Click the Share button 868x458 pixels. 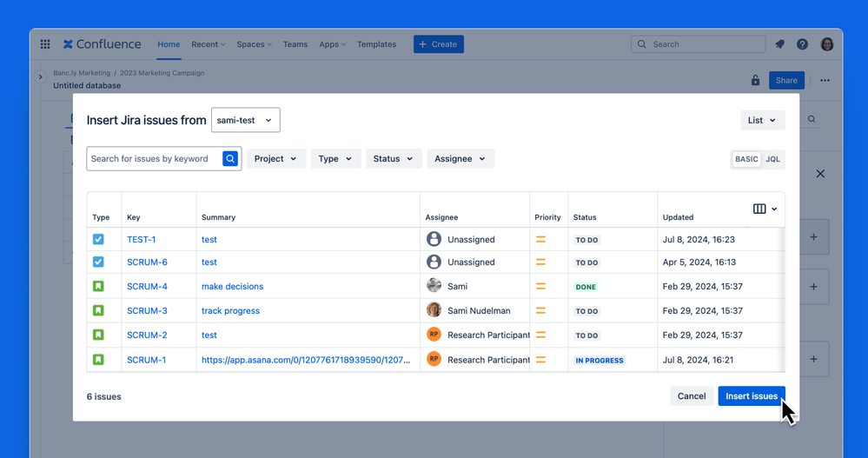(786, 80)
